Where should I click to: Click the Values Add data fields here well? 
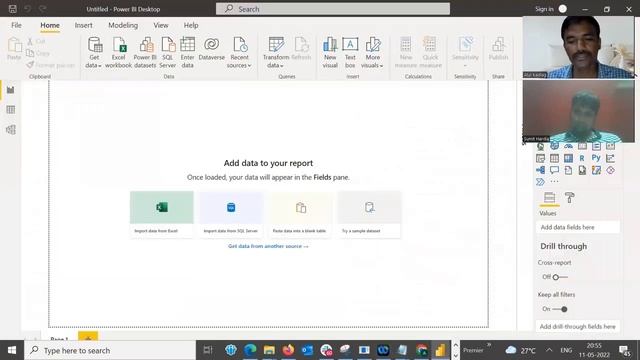pyautogui.click(x=578, y=227)
